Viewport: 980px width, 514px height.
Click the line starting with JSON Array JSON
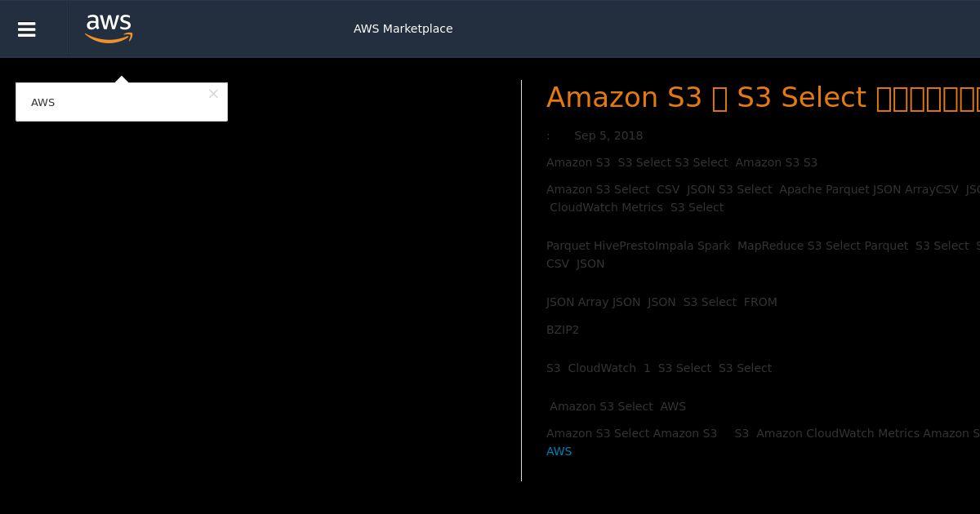[x=661, y=302]
